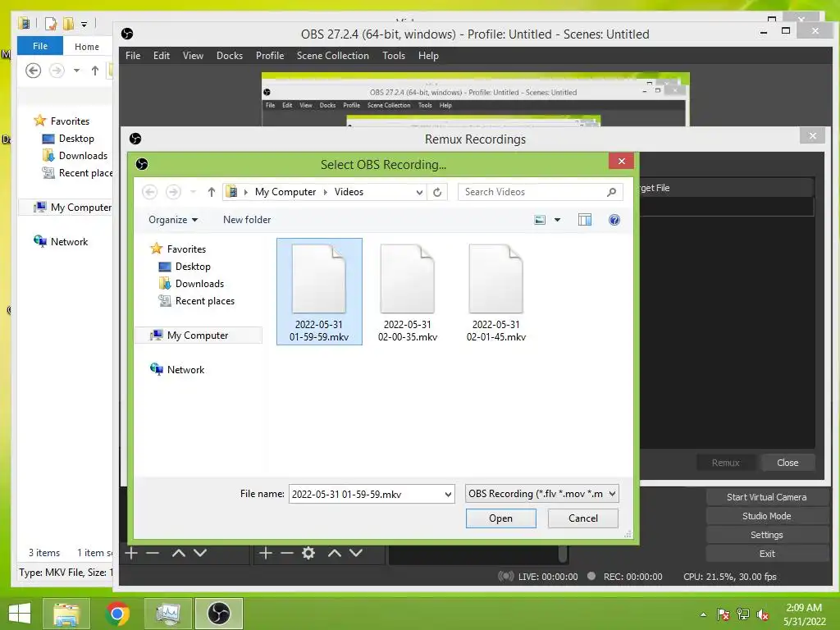Cancel the Select OBS Recording dialog

(x=583, y=518)
